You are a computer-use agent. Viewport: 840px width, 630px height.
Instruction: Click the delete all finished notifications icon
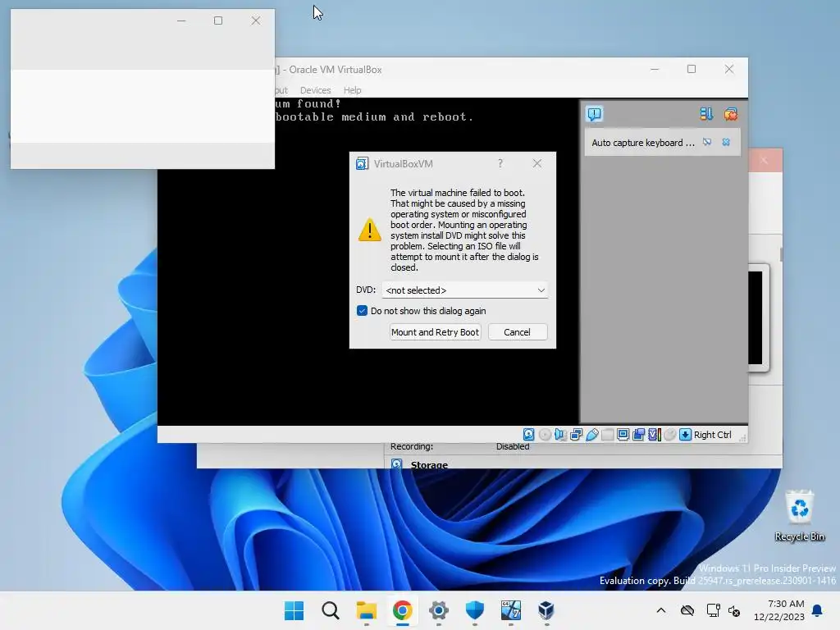point(731,113)
